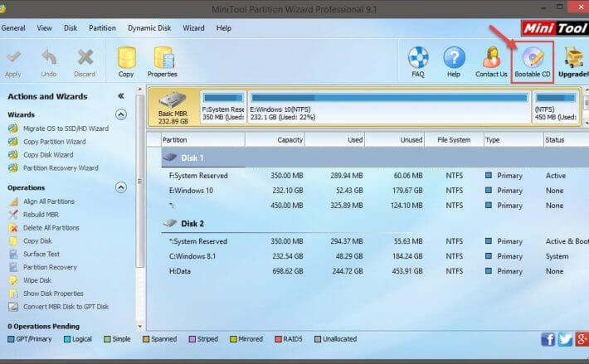The height and width of the screenshot is (364, 589).
Task: Run the Surface Test operation
Action: [41, 254]
